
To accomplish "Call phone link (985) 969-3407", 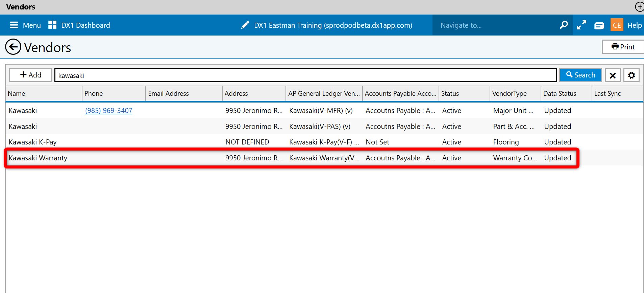I will (108, 111).
